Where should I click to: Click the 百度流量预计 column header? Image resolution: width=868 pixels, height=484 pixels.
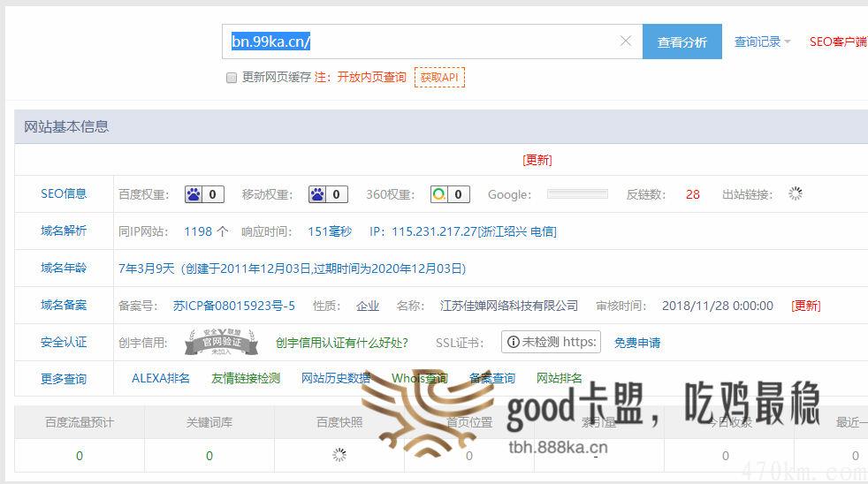(80, 422)
